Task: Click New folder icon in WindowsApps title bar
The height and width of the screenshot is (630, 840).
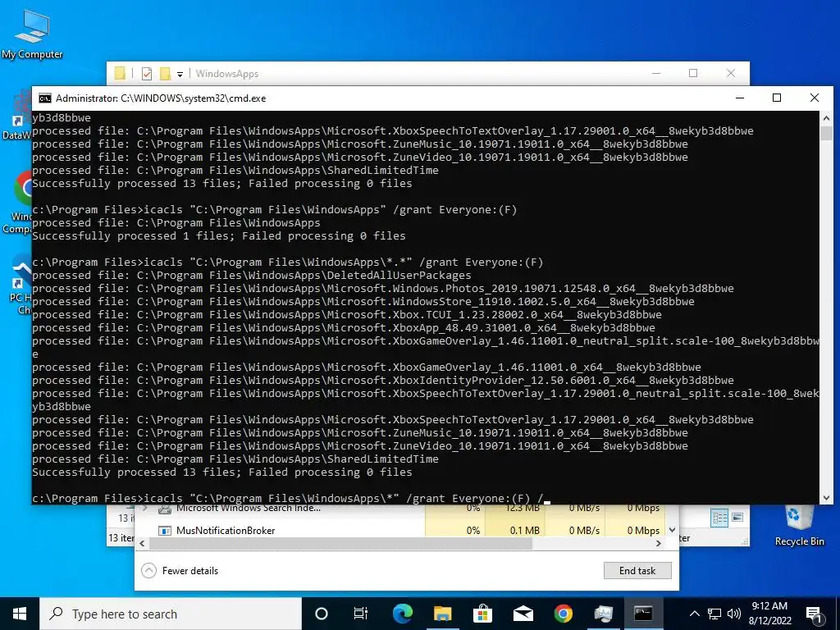Action: (x=165, y=73)
